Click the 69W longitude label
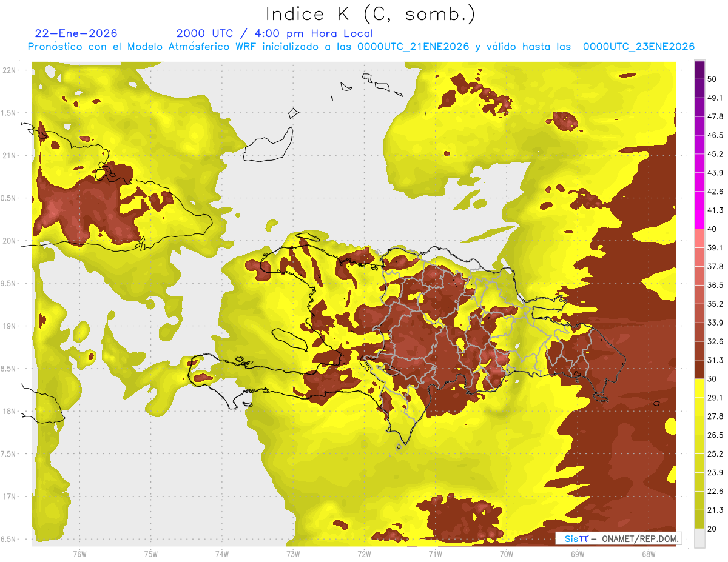Viewport: 728px width, 562px height. coord(578,554)
